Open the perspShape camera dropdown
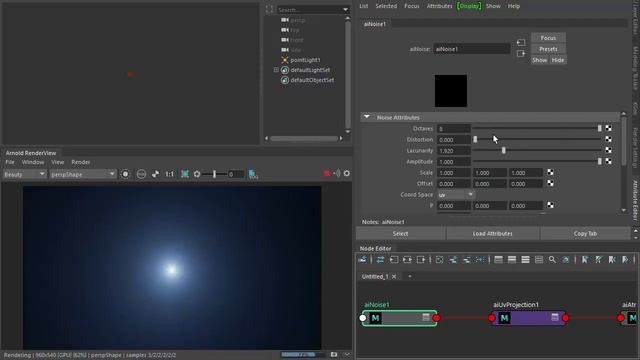This screenshot has width=640, height=360. pyautogui.click(x=83, y=174)
